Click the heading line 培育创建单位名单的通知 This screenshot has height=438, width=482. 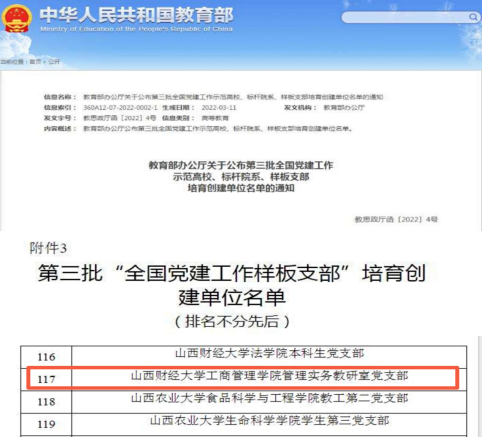pos(241,188)
